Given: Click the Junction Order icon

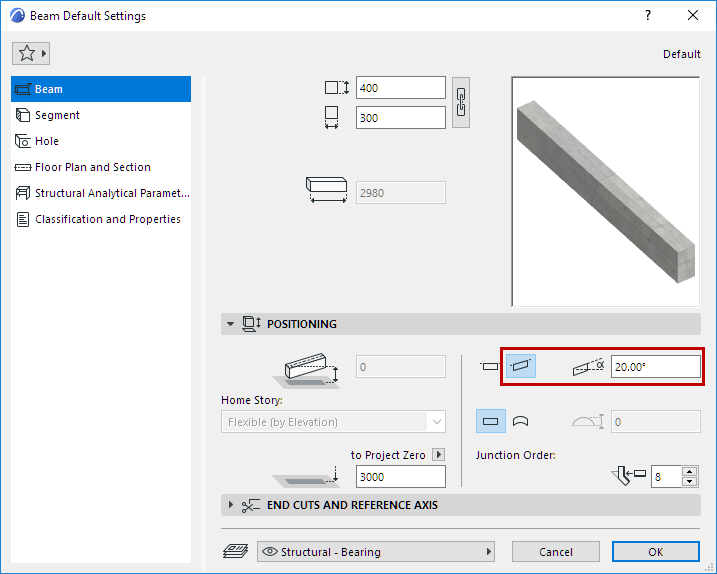Looking at the screenshot, I should click(x=628, y=476).
